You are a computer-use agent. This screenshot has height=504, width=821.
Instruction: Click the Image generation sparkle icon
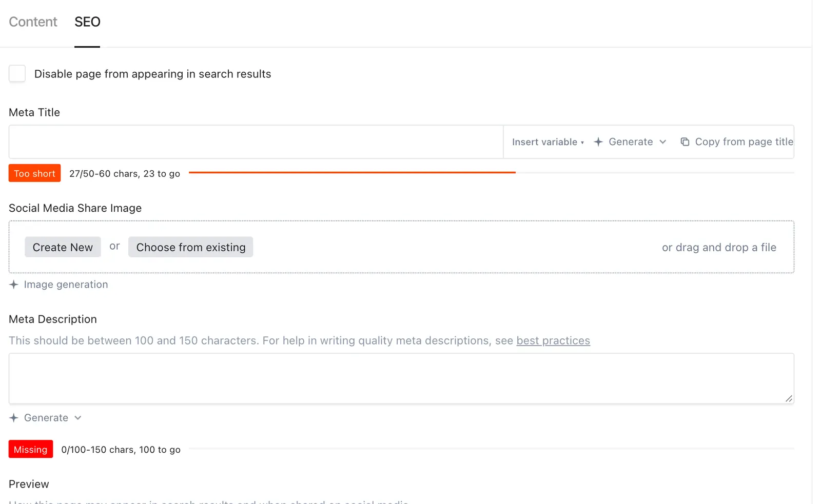14,285
